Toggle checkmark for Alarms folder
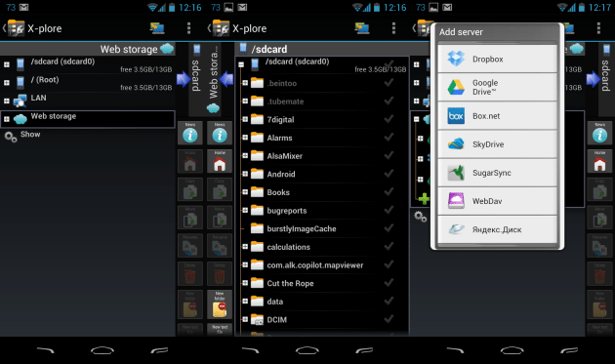The width and height of the screenshot is (615, 364). tap(389, 138)
